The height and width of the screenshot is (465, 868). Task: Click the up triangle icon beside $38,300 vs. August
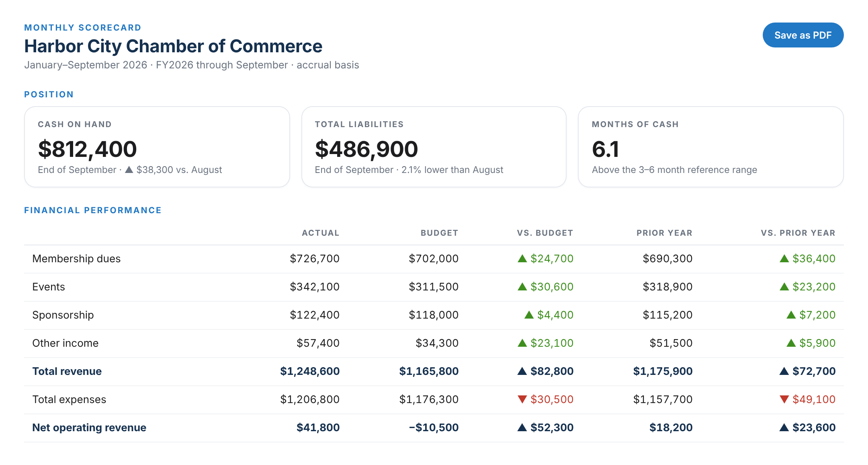[x=129, y=170]
